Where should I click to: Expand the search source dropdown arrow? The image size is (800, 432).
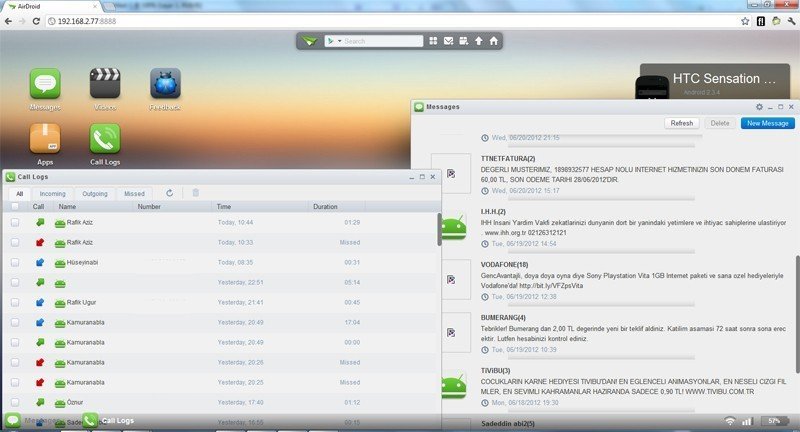tap(339, 41)
